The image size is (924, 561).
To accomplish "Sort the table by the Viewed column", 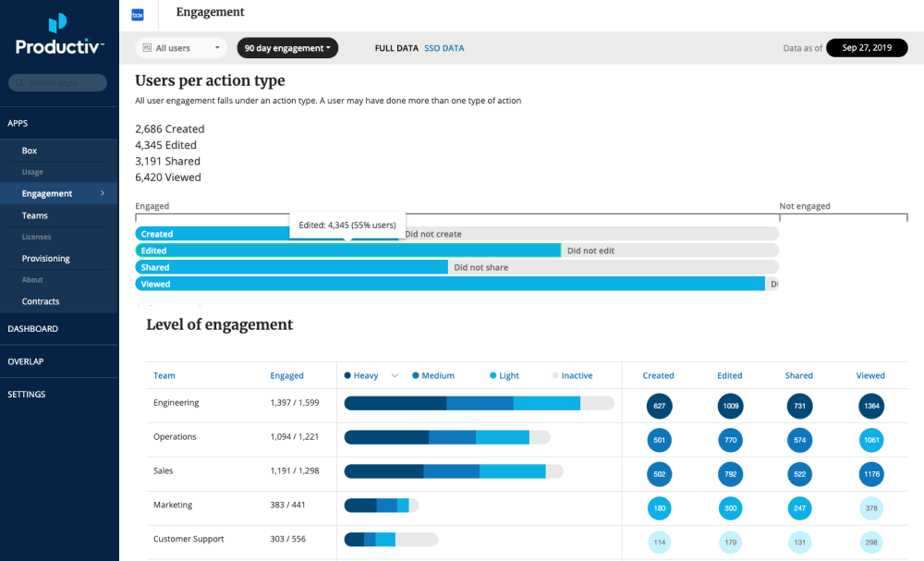I will [x=870, y=375].
